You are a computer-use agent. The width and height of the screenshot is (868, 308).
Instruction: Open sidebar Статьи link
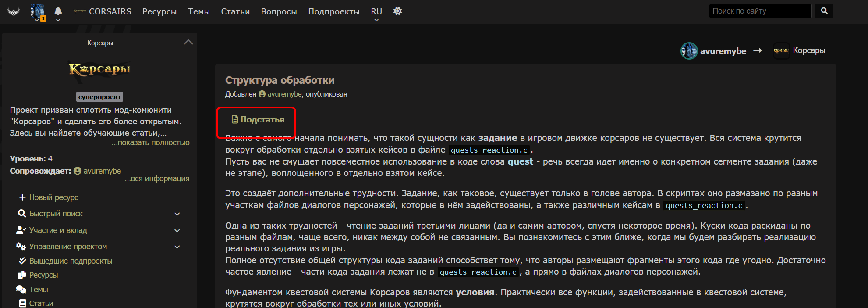(x=41, y=304)
